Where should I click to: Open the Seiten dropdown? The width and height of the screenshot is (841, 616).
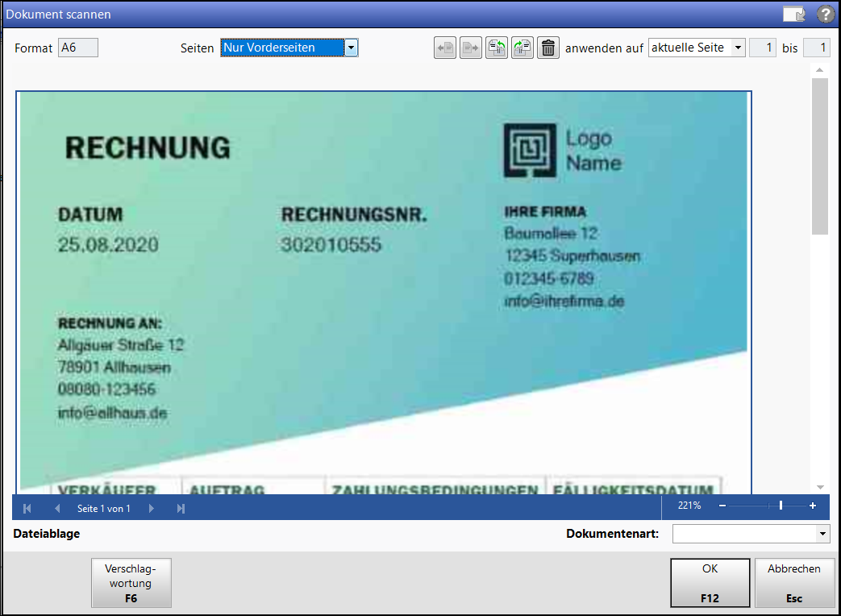(351, 48)
